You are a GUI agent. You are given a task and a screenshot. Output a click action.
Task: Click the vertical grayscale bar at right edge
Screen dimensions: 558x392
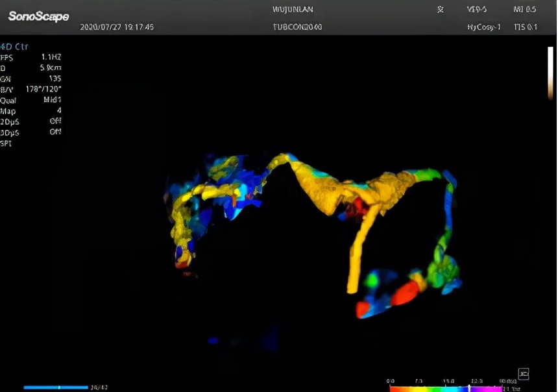pos(550,73)
